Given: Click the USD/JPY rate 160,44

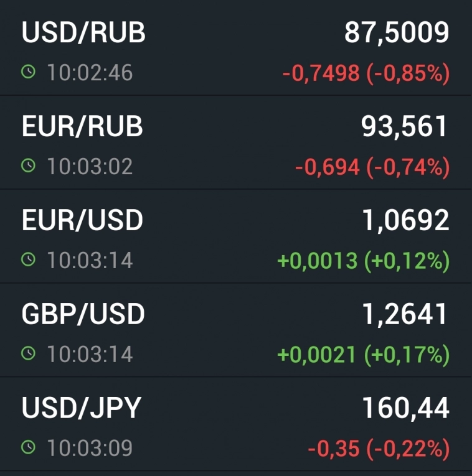Looking at the screenshot, I should coord(405,408).
